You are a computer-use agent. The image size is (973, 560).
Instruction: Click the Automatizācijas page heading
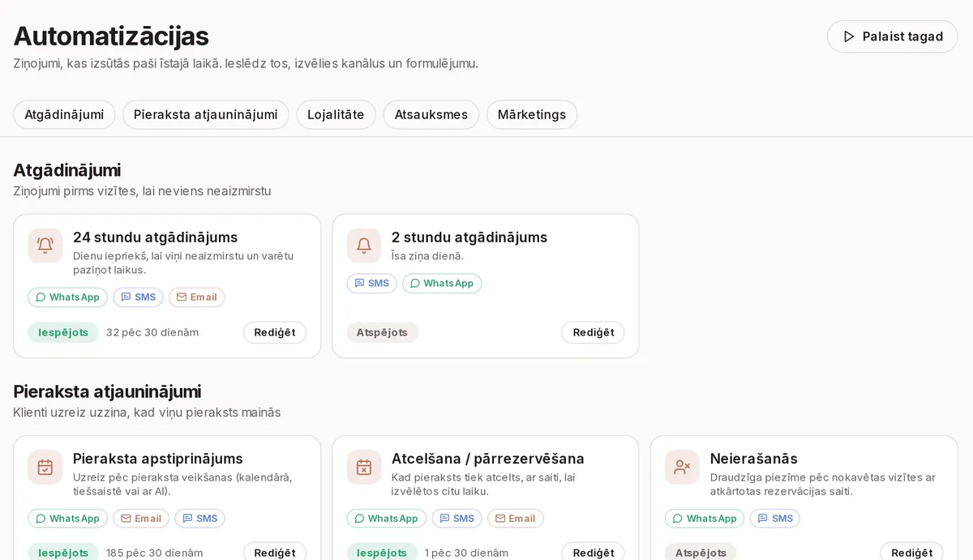(111, 36)
